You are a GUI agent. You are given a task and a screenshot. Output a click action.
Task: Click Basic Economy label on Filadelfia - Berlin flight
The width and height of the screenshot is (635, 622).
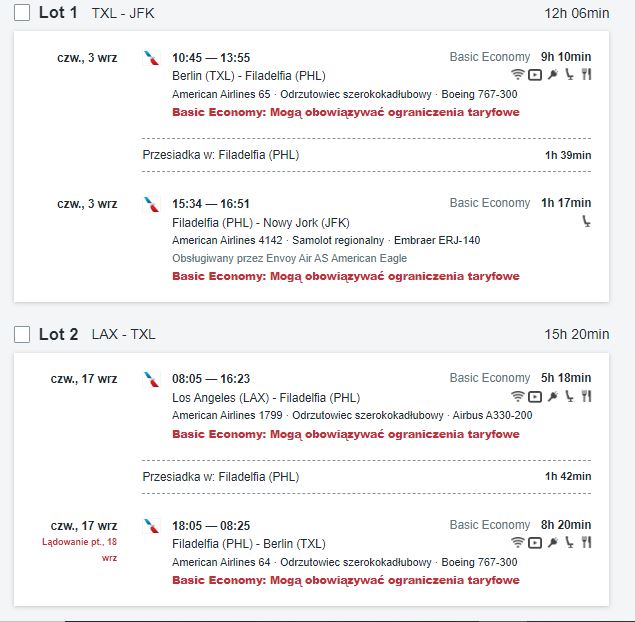coord(490,525)
